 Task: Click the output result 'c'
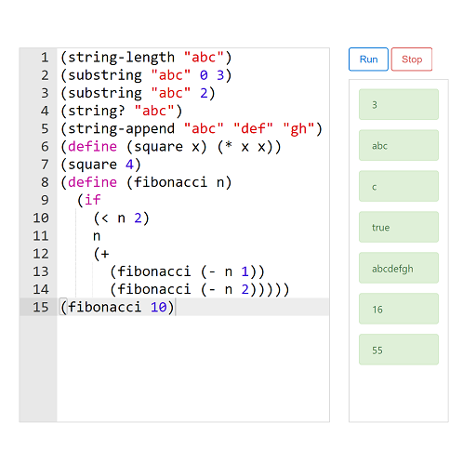tap(399, 186)
